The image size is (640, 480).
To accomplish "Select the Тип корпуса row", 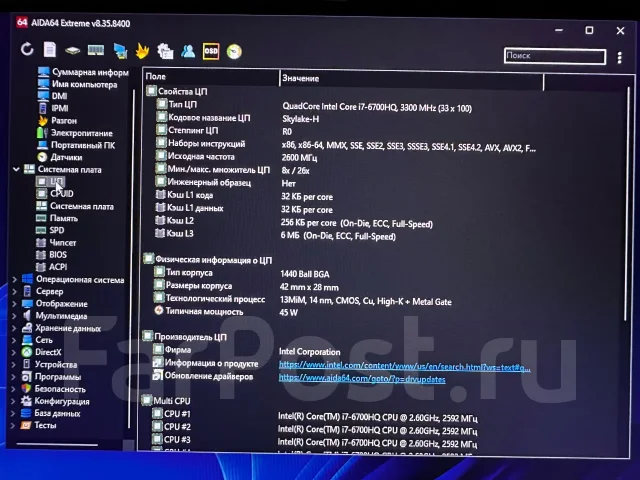I will [x=242, y=273].
